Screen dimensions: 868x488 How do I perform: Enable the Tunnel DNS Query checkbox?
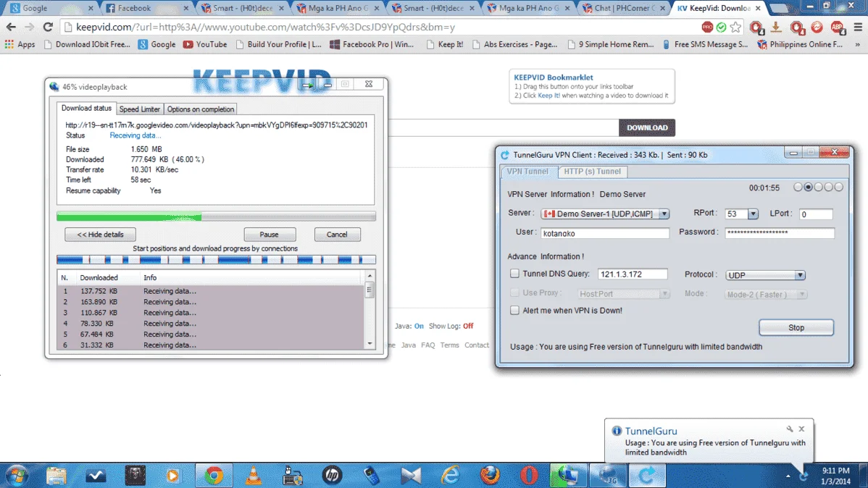[x=515, y=274]
